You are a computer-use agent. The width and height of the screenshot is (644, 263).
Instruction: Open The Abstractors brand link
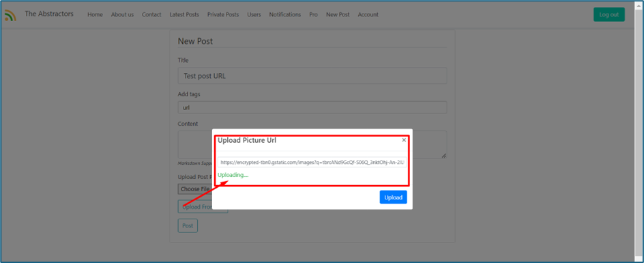49,14
